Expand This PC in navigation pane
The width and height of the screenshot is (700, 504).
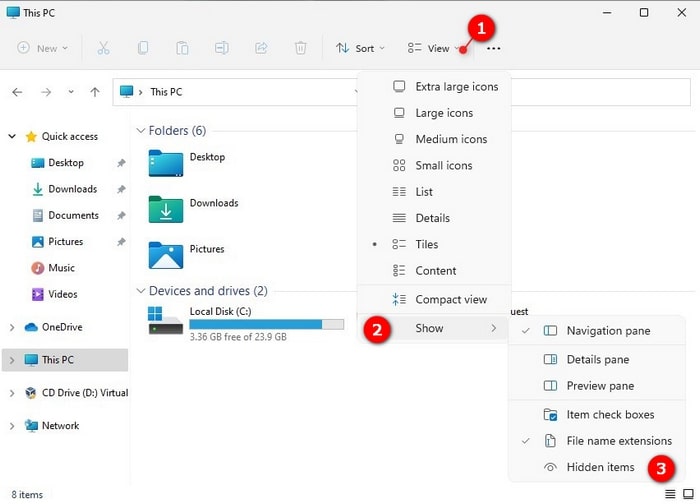coord(12,360)
